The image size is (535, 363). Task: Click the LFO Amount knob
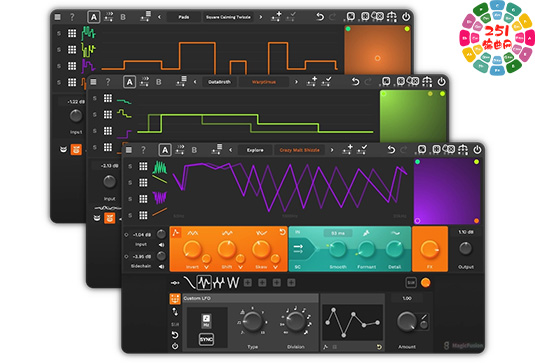[x=406, y=321]
